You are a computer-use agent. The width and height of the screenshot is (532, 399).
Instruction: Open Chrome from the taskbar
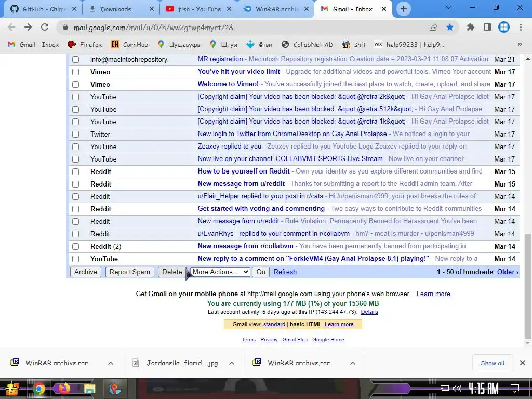click(38, 389)
